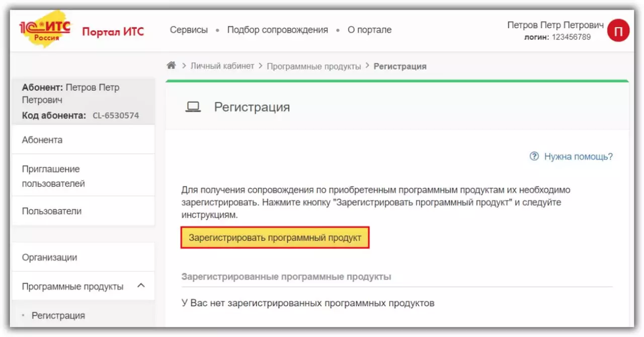Open Абонента in the sidebar
The image size is (644, 337).
click(42, 140)
